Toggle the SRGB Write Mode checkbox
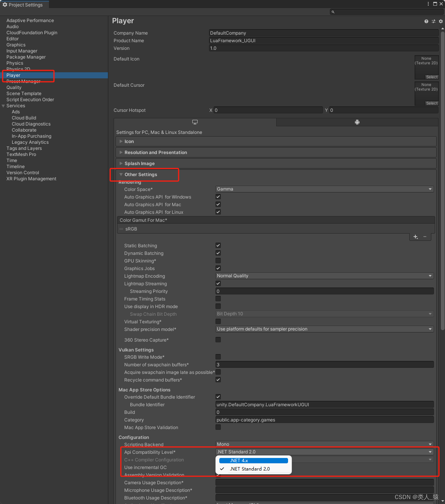 (x=218, y=357)
